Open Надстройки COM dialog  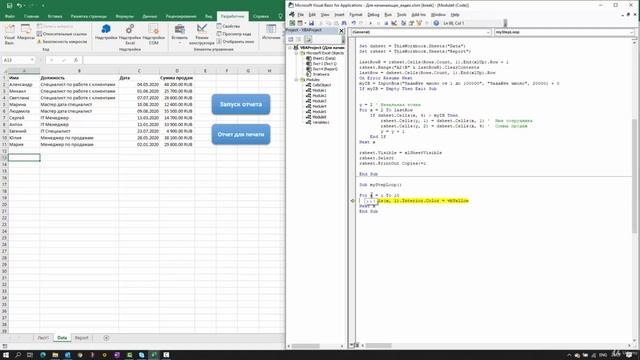point(153,34)
